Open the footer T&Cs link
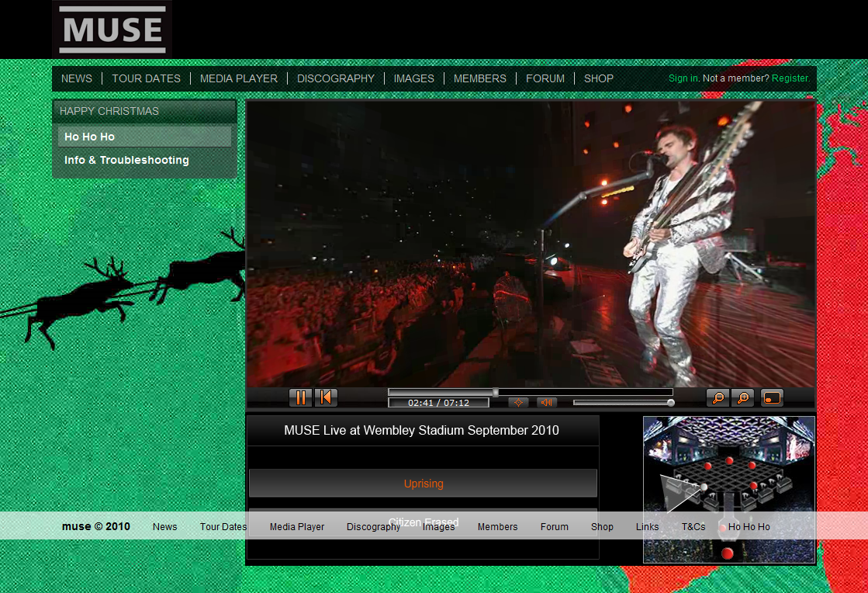The width and height of the screenshot is (868, 593). (x=693, y=526)
